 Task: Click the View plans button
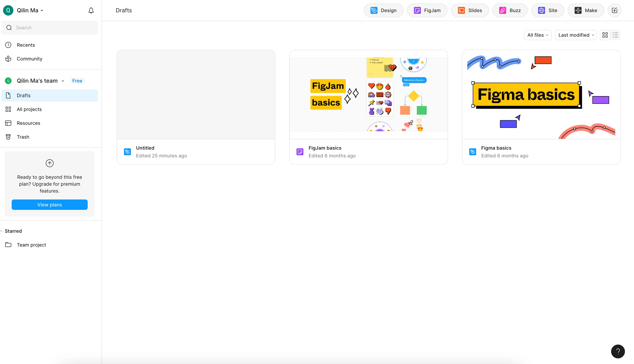(49, 204)
